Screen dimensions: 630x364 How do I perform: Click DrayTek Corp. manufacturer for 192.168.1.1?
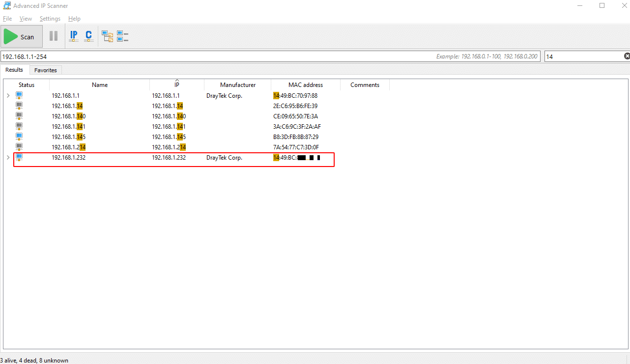[224, 96]
